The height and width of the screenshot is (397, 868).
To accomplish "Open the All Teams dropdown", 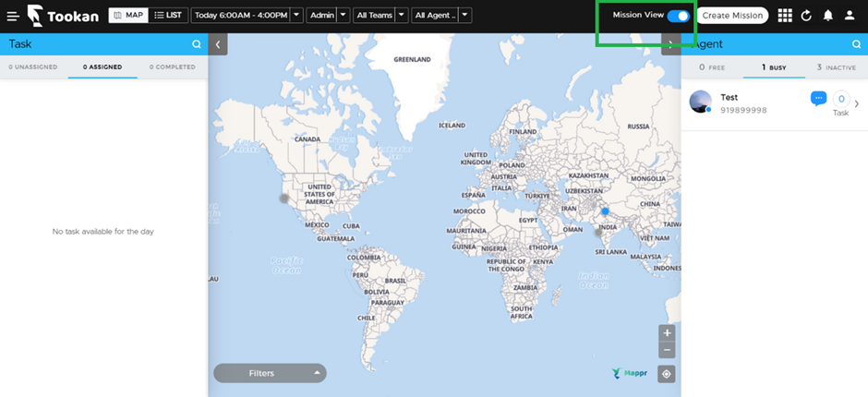I will [374, 16].
